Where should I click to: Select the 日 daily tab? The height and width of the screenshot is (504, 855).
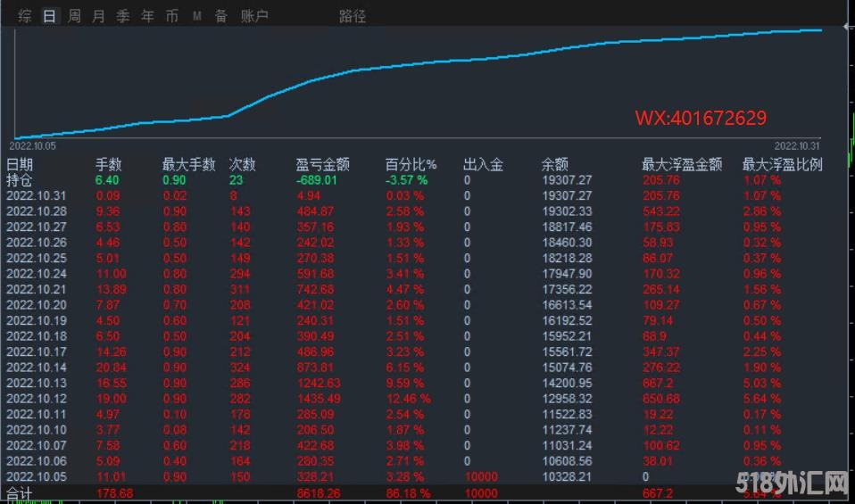50,16
